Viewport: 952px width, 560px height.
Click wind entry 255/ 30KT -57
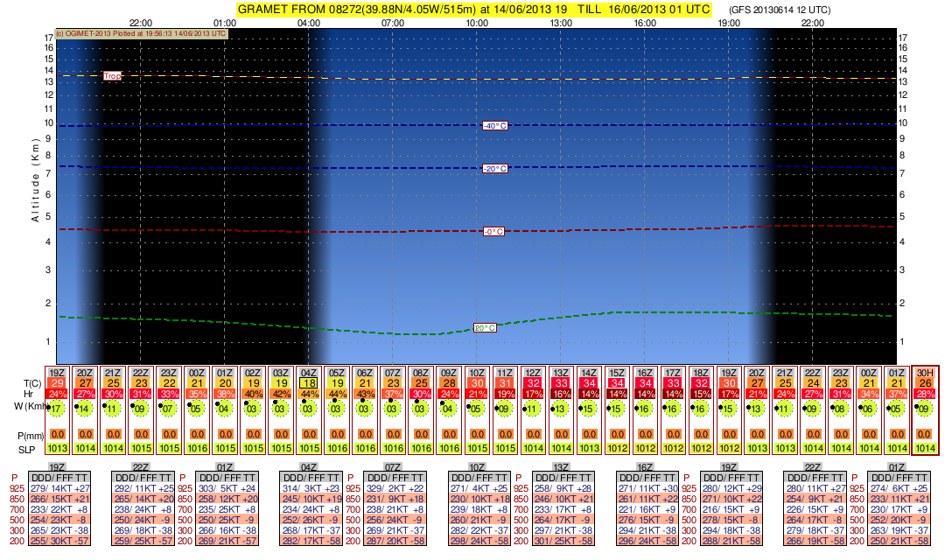coord(60,541)
